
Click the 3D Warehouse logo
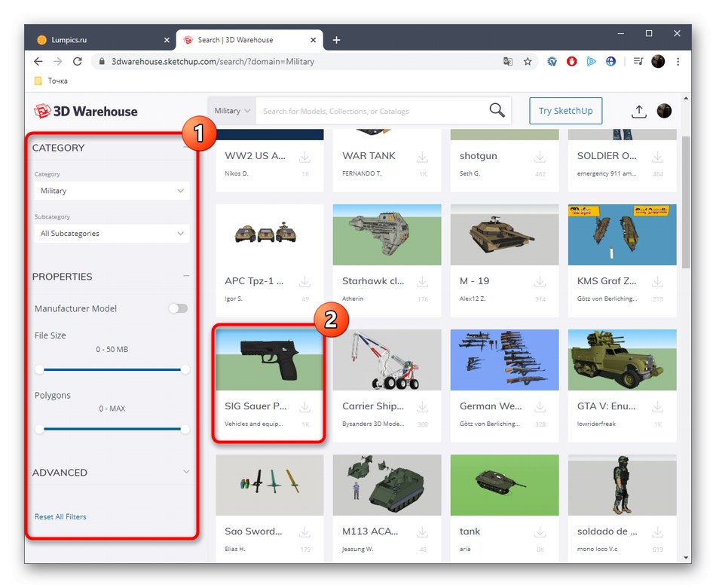coord(85,111)
